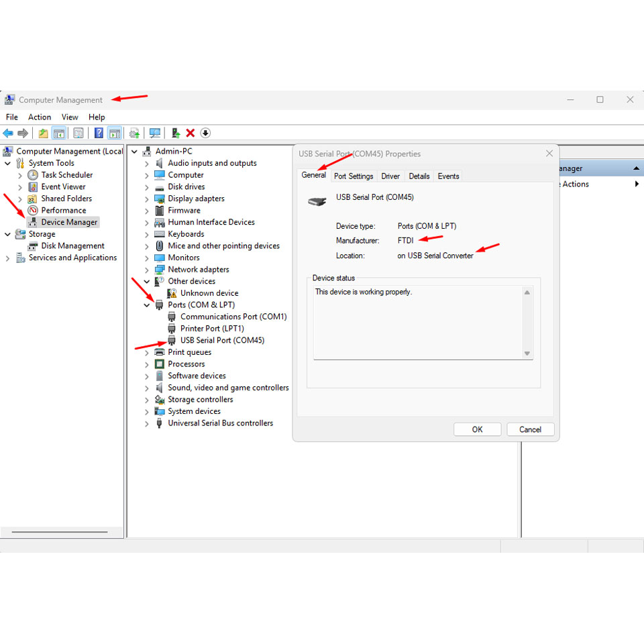
Task: Click Cancel in the Properties dialog
Action: coord(530,429)
